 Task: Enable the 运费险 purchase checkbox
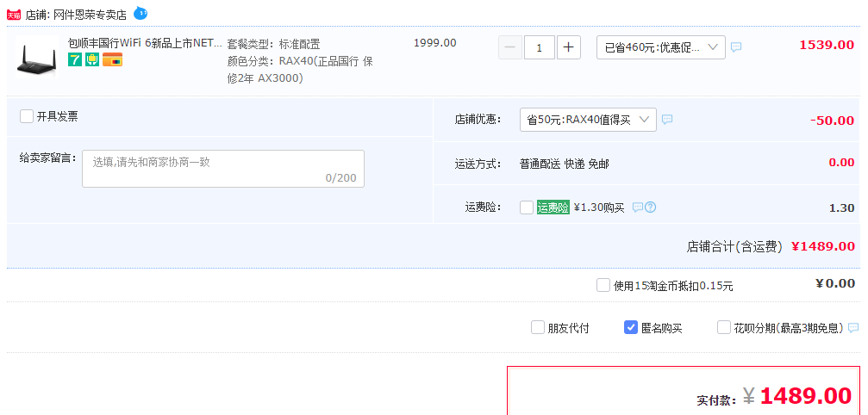(x=527, y=207)
